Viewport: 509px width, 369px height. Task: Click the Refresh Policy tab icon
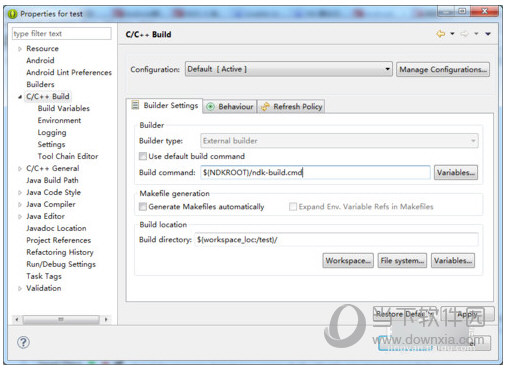point(265,107)
